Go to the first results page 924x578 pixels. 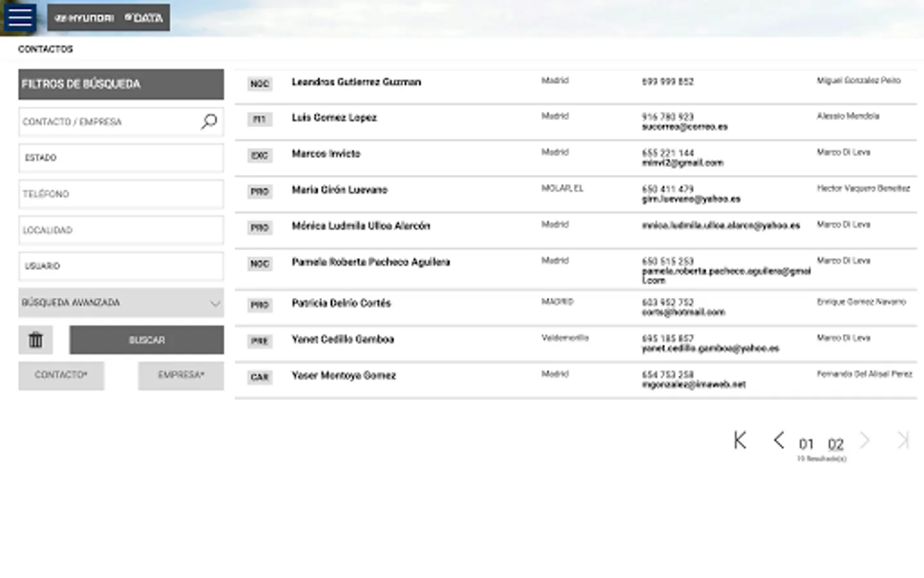740,440
